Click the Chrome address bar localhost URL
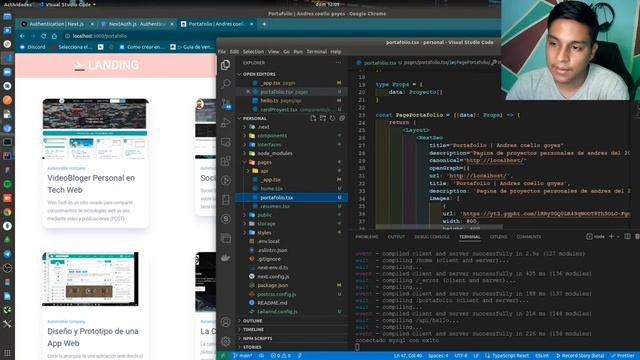This screenshot has width=640, height=360. click(x=100, y=36)
